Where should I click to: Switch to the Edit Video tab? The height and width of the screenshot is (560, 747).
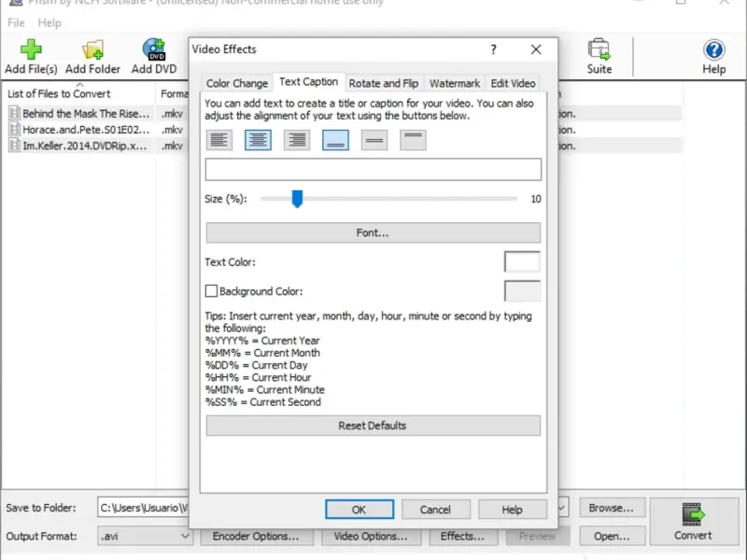click(x=513, y=83)
